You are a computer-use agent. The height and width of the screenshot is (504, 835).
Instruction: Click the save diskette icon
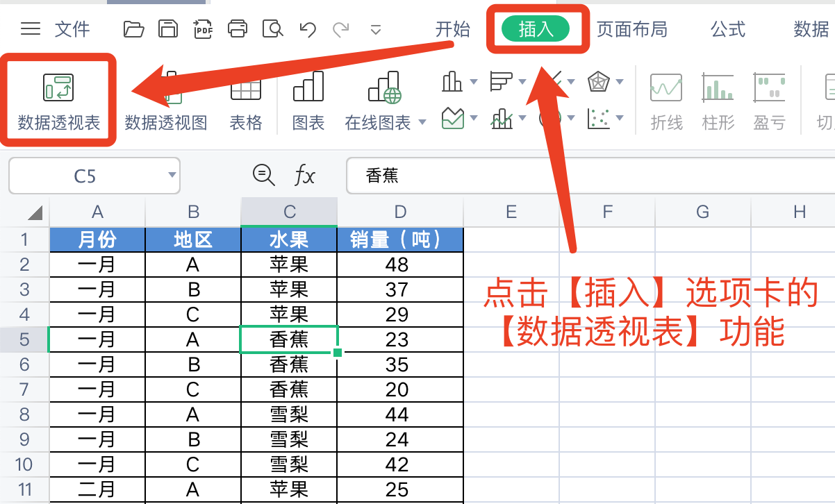[168, 28]
